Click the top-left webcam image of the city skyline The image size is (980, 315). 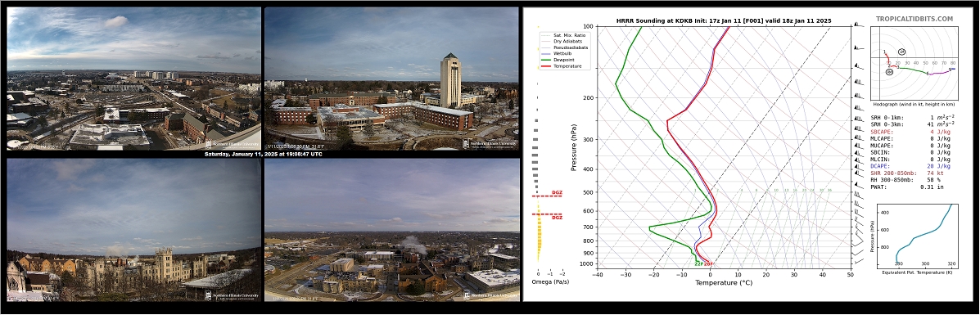coord(133,78)
